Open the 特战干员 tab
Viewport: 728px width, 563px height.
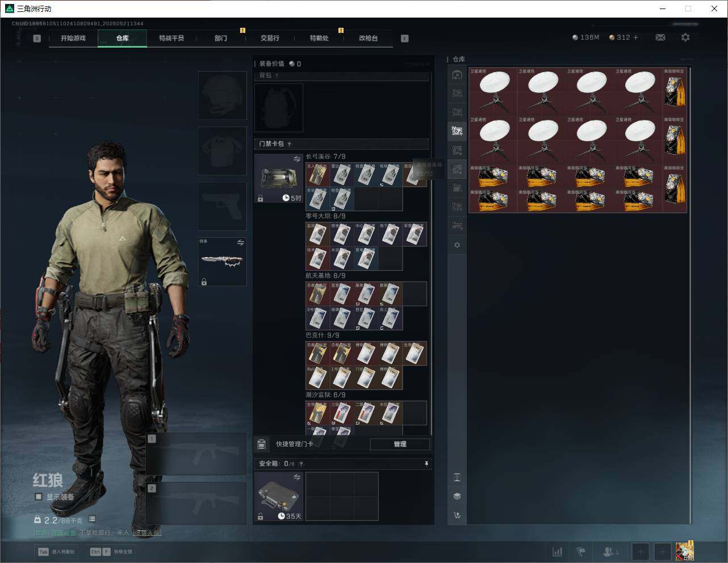[171, 38]
